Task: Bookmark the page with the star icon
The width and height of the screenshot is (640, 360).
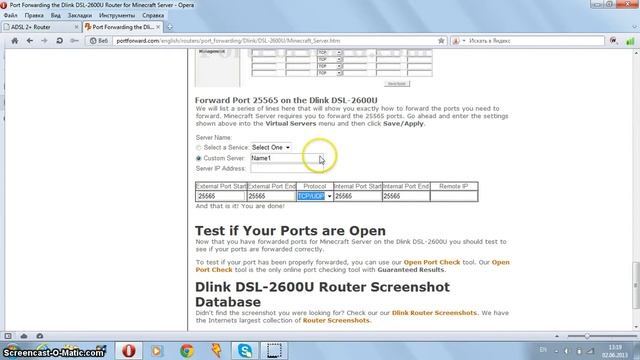Action: pos(441,41)
